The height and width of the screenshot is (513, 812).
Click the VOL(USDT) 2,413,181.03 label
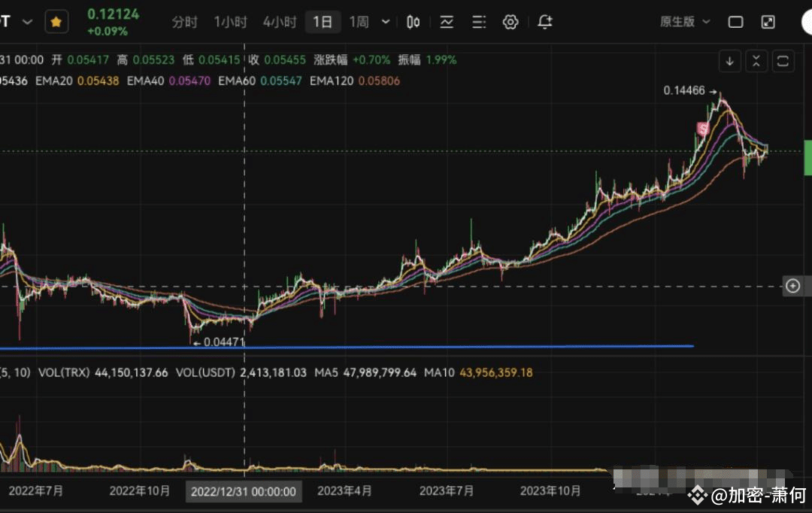[x=241, y=372]
